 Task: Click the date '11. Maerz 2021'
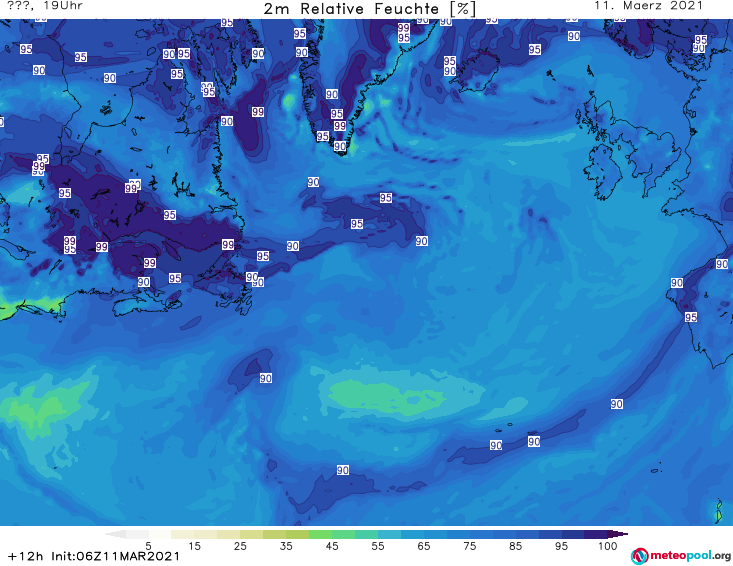pos(648,6)
